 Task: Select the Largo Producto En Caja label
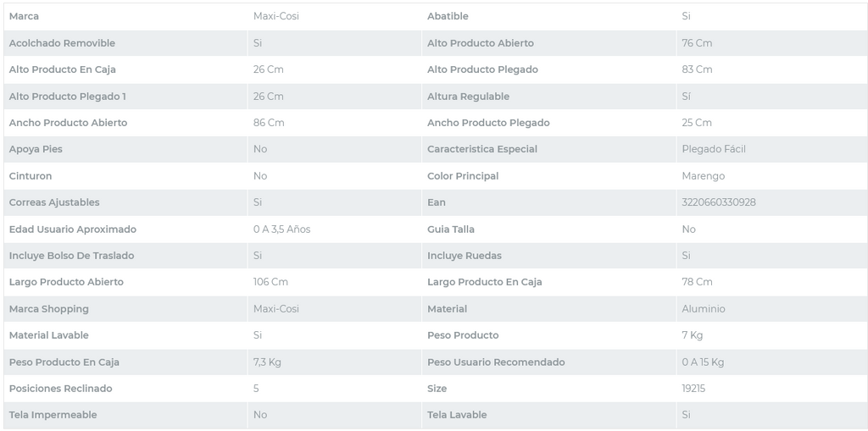[484, 282]
